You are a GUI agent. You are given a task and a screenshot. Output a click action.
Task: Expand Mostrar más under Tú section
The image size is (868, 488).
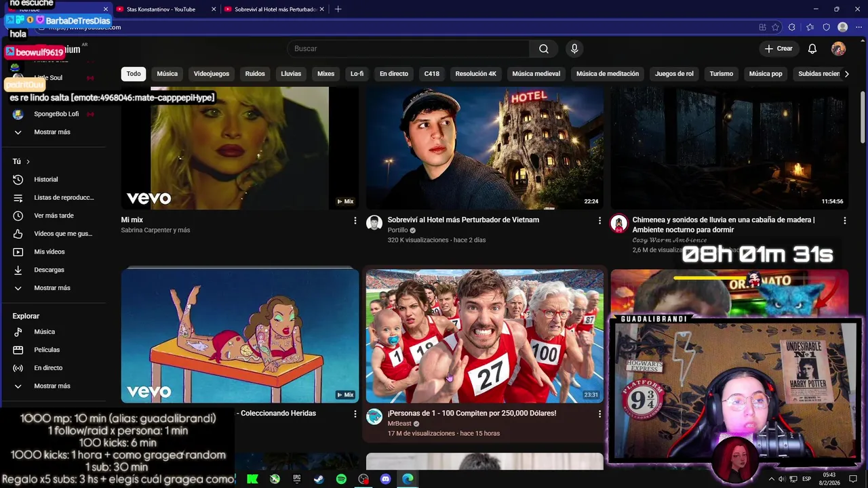pyautogui.click(x=53, y=288)
